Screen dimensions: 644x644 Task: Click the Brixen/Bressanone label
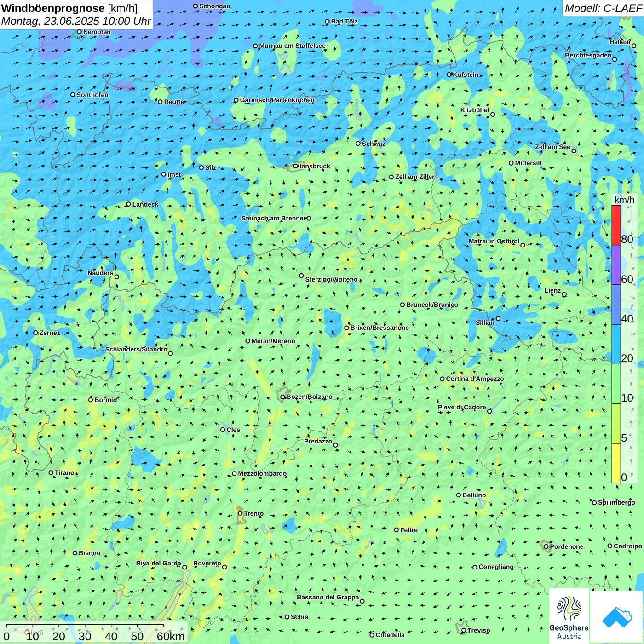(x=379, y=328)
